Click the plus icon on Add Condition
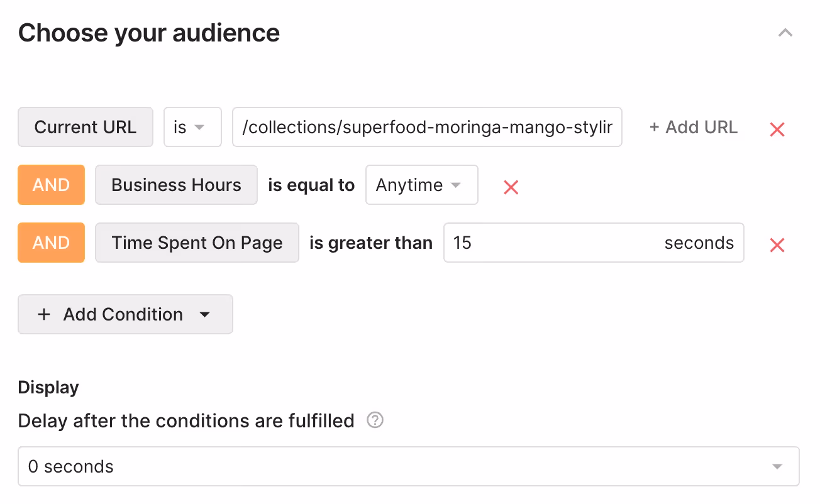This screenshot has height=504, width=820. tap(44, 314)
